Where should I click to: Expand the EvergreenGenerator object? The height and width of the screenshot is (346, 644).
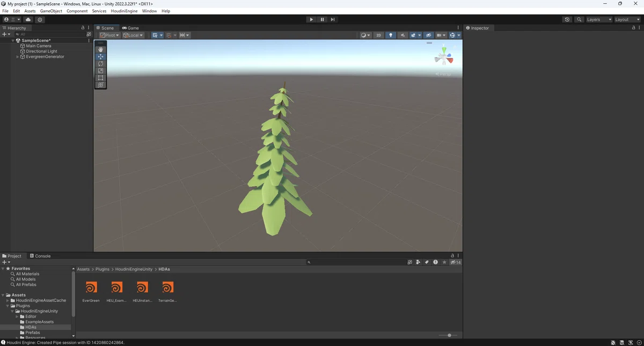[18, 56]
